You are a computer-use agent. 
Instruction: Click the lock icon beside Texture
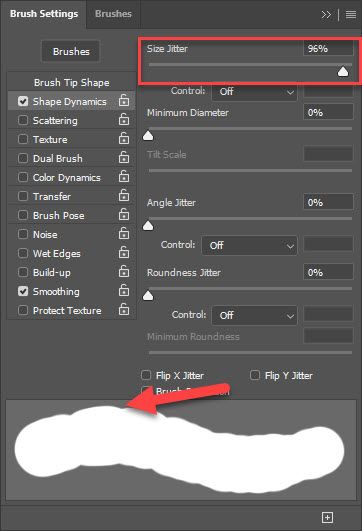(124, 139)
